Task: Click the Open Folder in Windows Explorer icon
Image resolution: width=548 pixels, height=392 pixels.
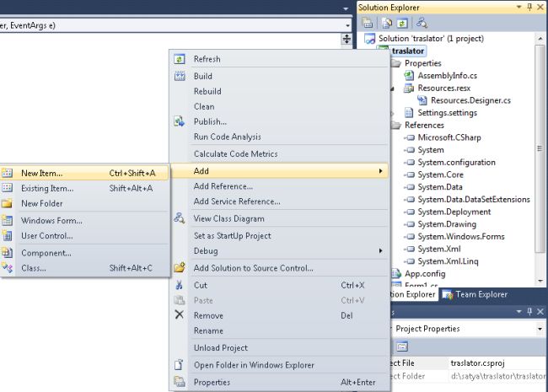Action: point(179,364)
